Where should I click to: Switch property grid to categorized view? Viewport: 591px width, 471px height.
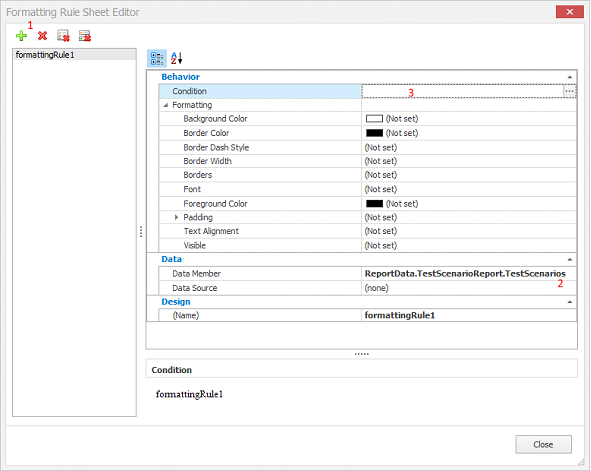157,58
